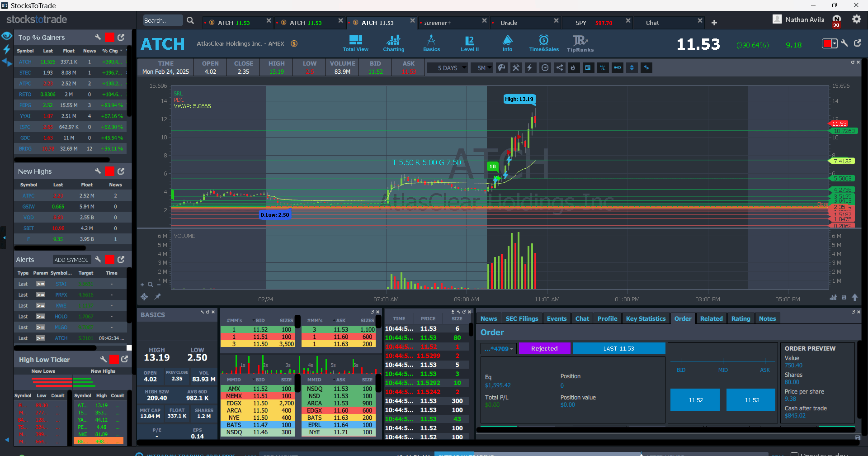The width and height of the screenshot is (868, 456).
Task: Click the ADD SYMBOL button in Alerts
Action: pos(71,260)
